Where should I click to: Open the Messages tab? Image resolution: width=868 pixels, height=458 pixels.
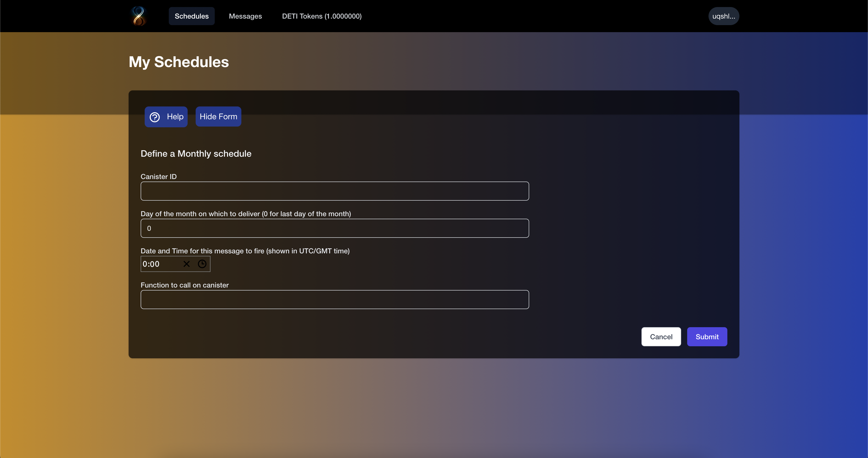tap(245, 16)
